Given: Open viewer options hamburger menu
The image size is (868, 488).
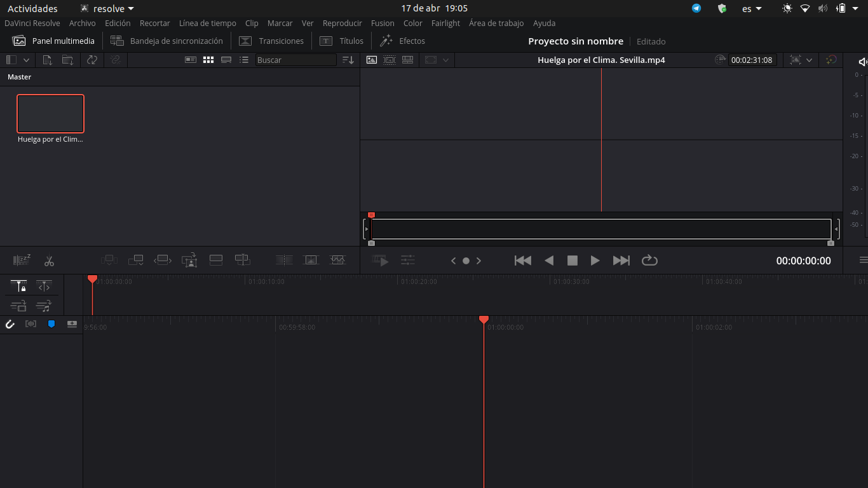Looking at the screenshot, I should tap(863, 260).
